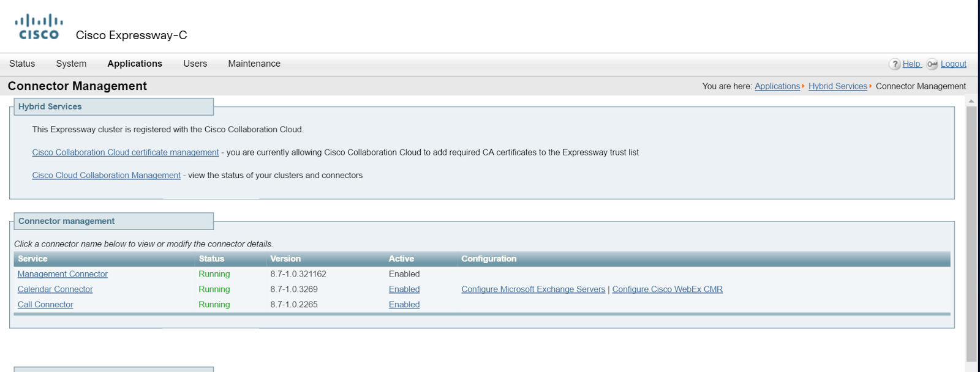This screenshot has height=372, width=980.
Task: Select version text 8.7-1.0.2265
Action: point(294,305)
